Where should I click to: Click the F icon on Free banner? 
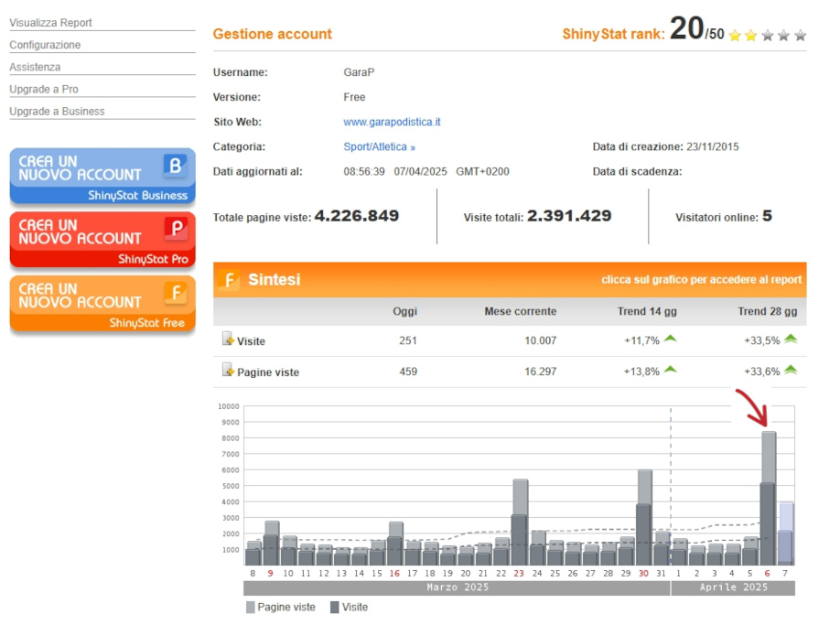176,293
